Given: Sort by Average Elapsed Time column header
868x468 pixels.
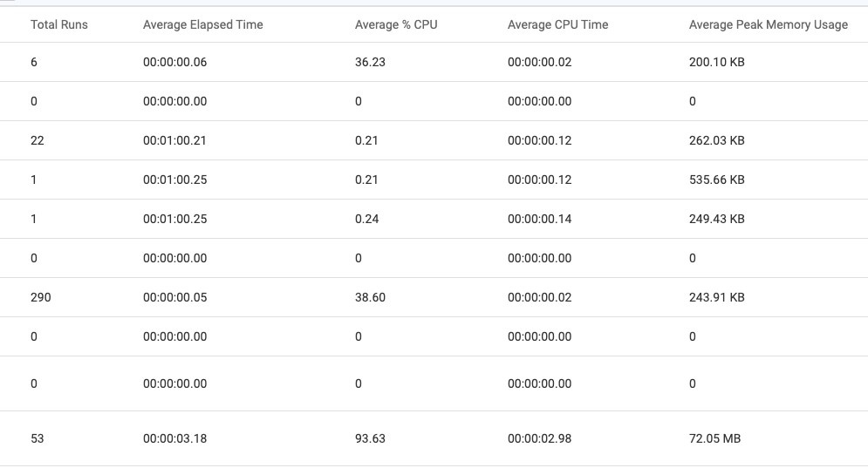Looking at the screenshot, I should (202, 24).
